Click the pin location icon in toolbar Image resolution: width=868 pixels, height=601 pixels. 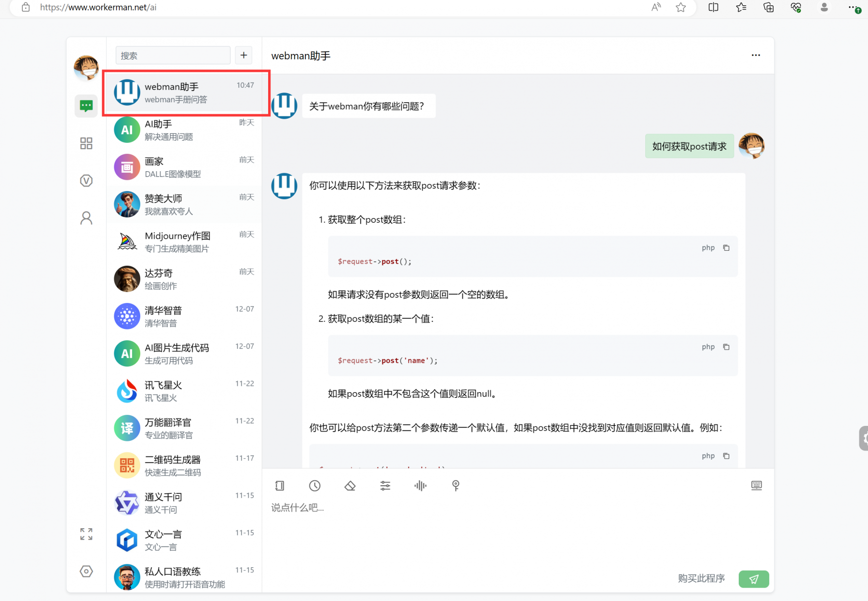pos(456,486)
